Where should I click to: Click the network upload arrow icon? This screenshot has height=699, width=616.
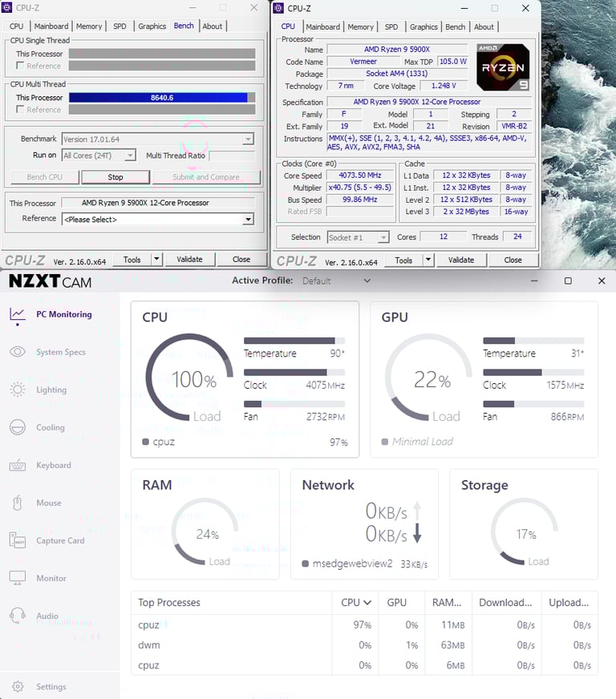coord(417,511)
